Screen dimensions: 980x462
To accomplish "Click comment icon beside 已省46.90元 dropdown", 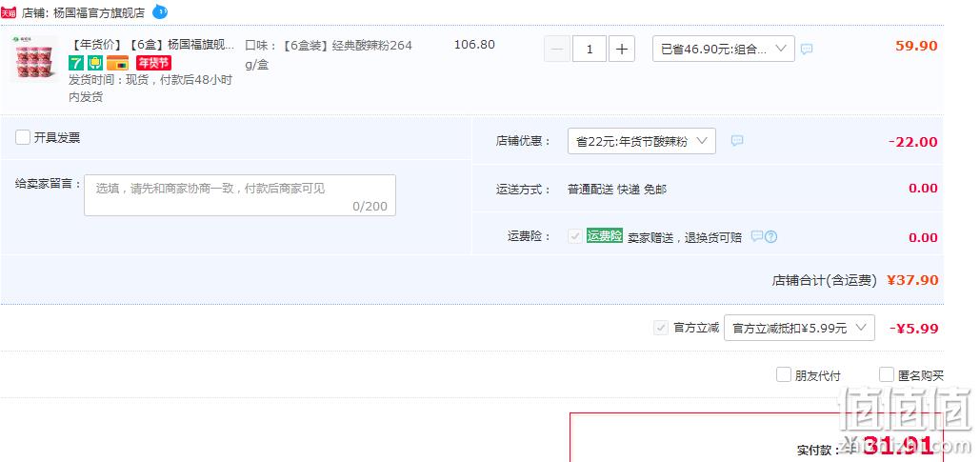I will (807, 49).
